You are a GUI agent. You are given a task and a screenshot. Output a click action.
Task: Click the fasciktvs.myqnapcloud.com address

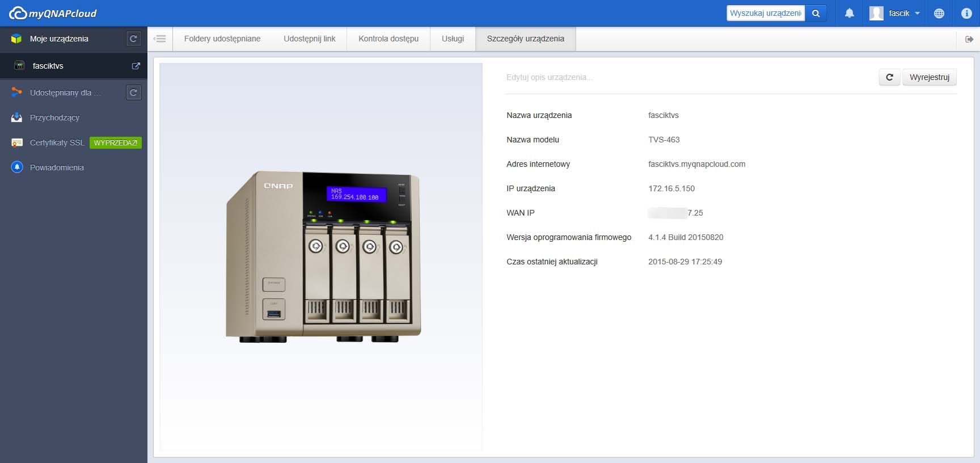[x=697, y=164]
